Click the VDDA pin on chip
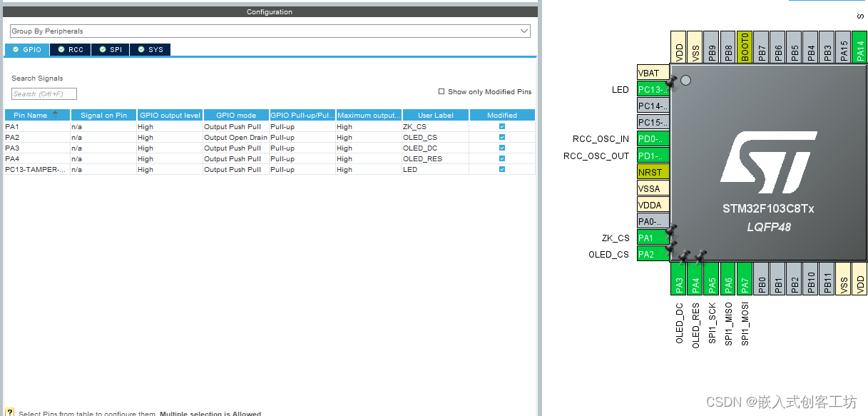868x416 pixels. point(653,205)
